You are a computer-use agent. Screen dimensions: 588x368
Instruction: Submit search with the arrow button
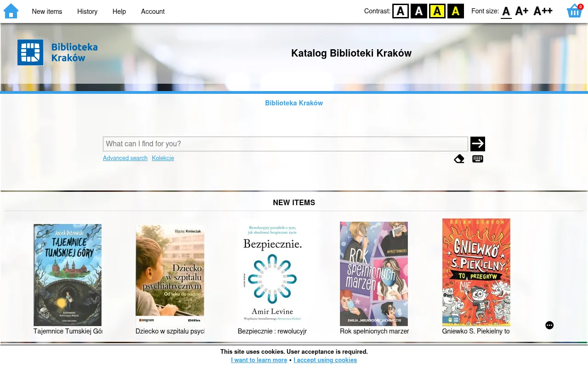click(x=478, y=144)
